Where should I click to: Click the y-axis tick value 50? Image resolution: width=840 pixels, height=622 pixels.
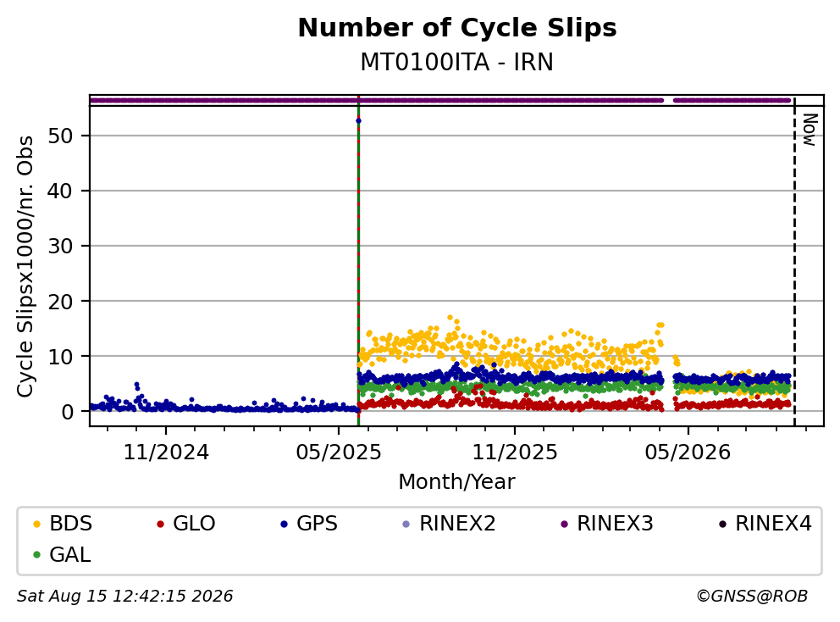pos(60,136)
